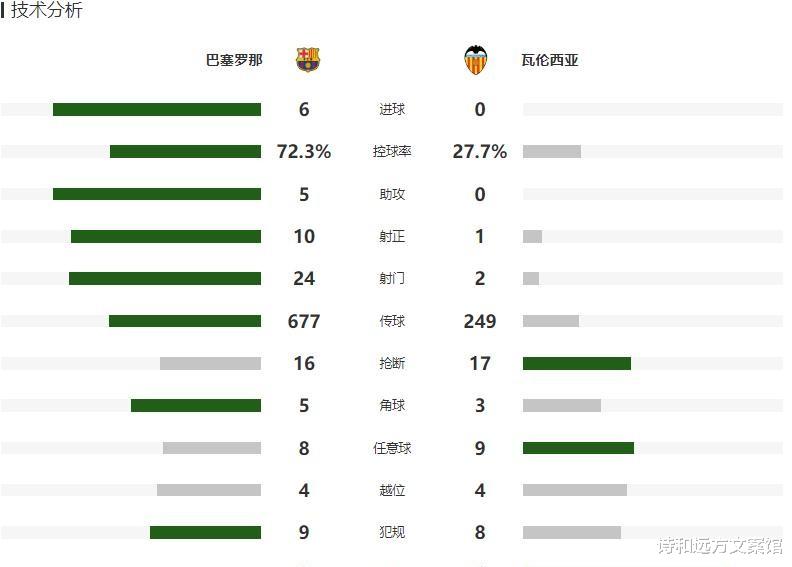The image size is (792, 567).
Task: Click Barcelona's green 射正 bar
Action: coord(166,237)
